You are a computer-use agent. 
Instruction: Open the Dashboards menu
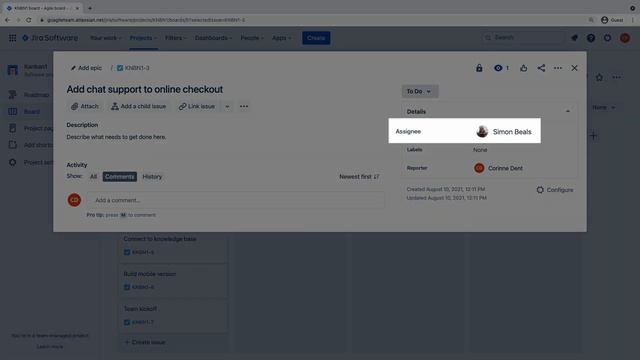213,38
